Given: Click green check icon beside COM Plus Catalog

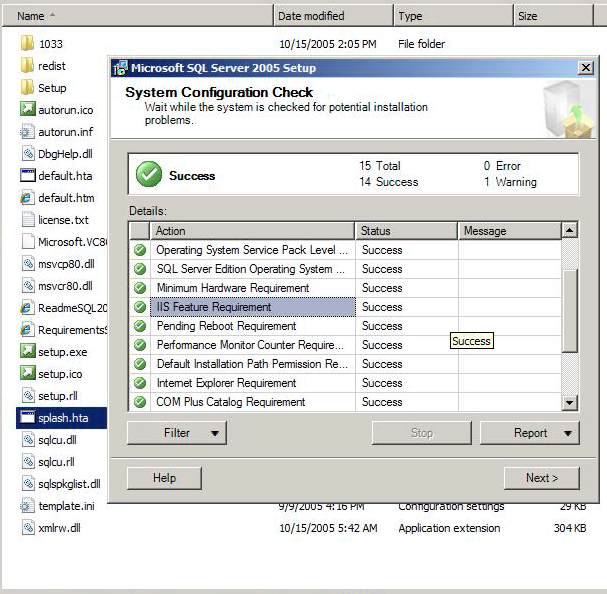Looking at the screenshot, I should [x=140, y=402].
